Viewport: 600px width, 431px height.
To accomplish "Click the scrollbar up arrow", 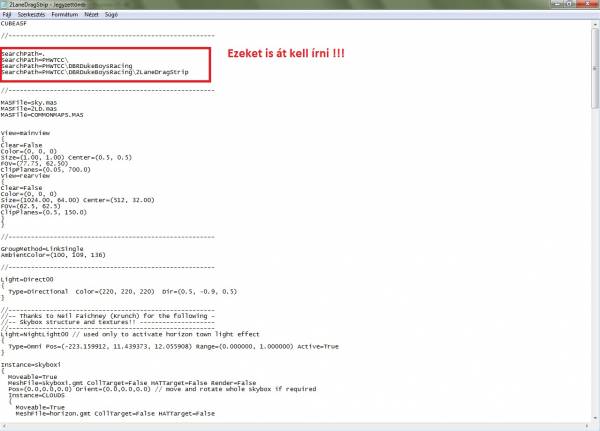I will (595, 22).
